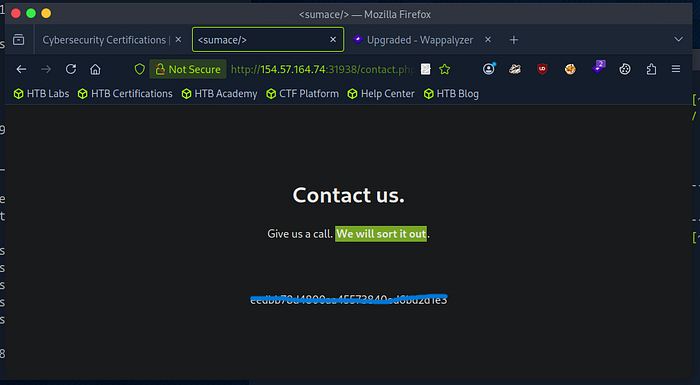Close the <sumace/> tab
The height and width of the screenshot is (385, 700).
(333, 40)
